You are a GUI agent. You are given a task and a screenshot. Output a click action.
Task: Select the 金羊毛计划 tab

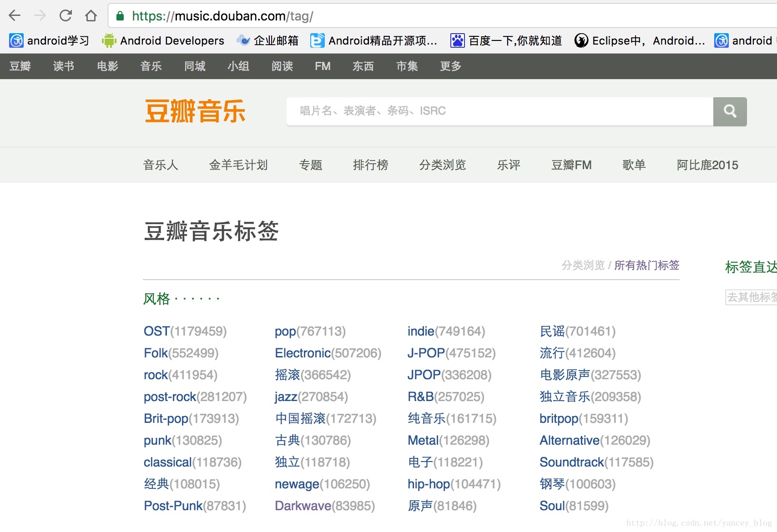[238, 165]
